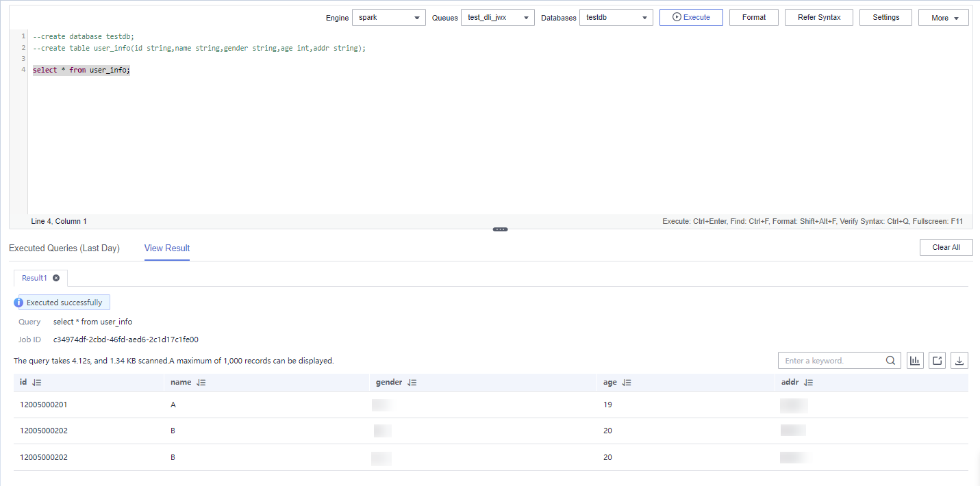This screenshot has width=980, height=486.
Task: Expand the Databases testdb dropdown
Action: (x=616, y=18)
